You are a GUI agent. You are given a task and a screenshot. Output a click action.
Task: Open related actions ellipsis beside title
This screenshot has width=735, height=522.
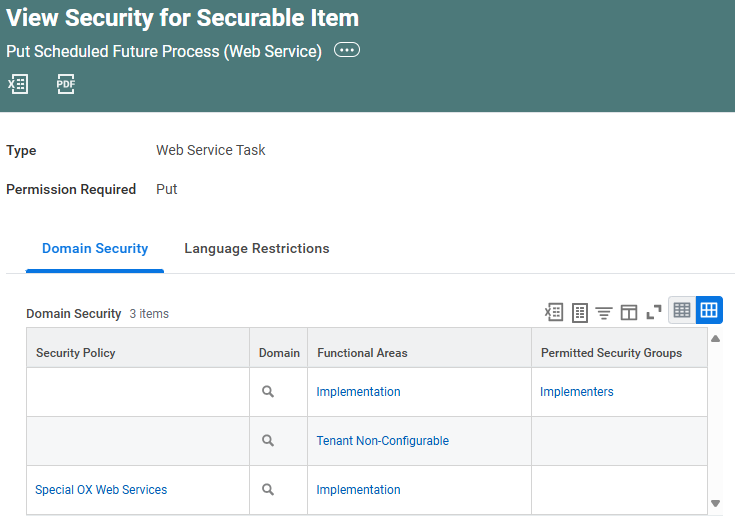point(347,51)
